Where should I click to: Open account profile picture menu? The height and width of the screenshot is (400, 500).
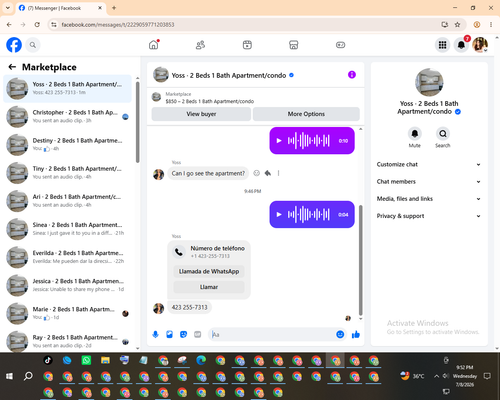(480, 45)
